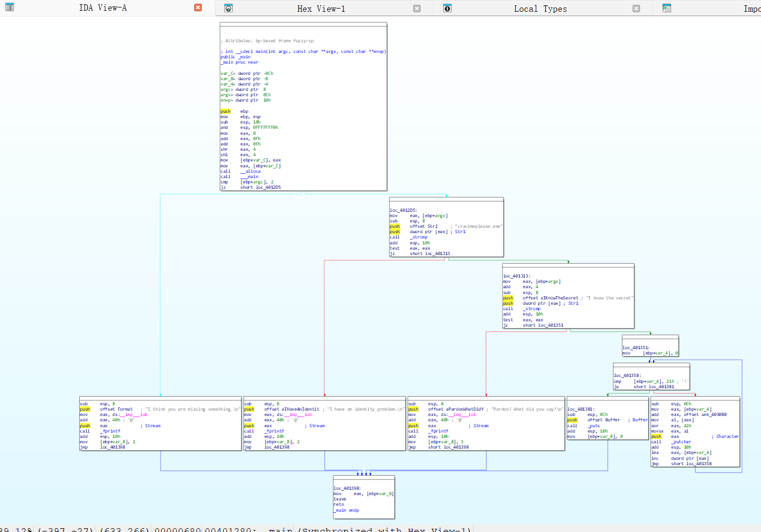The width and height of the screenshot is (761, 532).
Task: Click the '_main endp' line
Action: tap(346, 510)
